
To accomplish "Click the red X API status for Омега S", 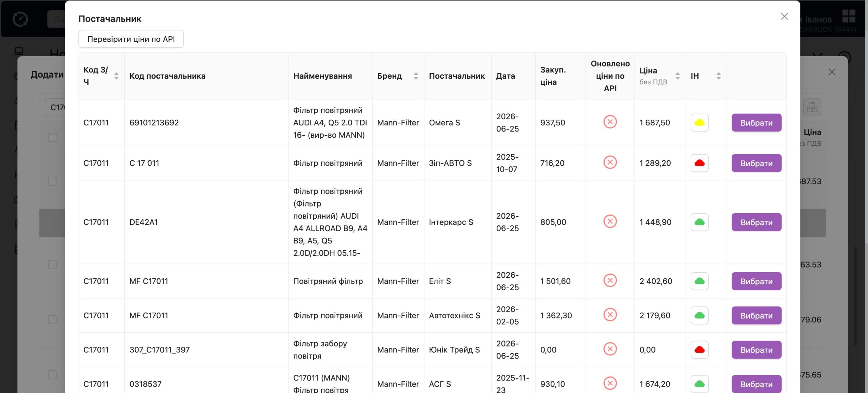I will (x=610, y=122).
